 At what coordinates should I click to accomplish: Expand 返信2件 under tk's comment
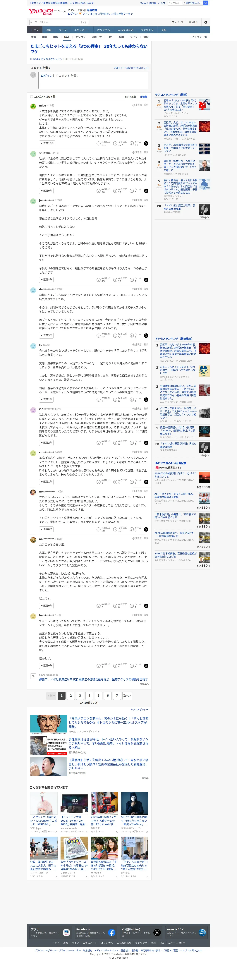46,399
